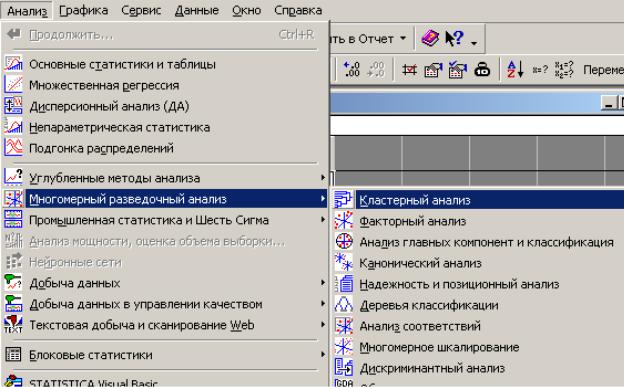Image resolution: width=624 pixels, height=387 pixels.
Task: Click the Добыча данных в управлении качеством icon
Action: point(13,304)
